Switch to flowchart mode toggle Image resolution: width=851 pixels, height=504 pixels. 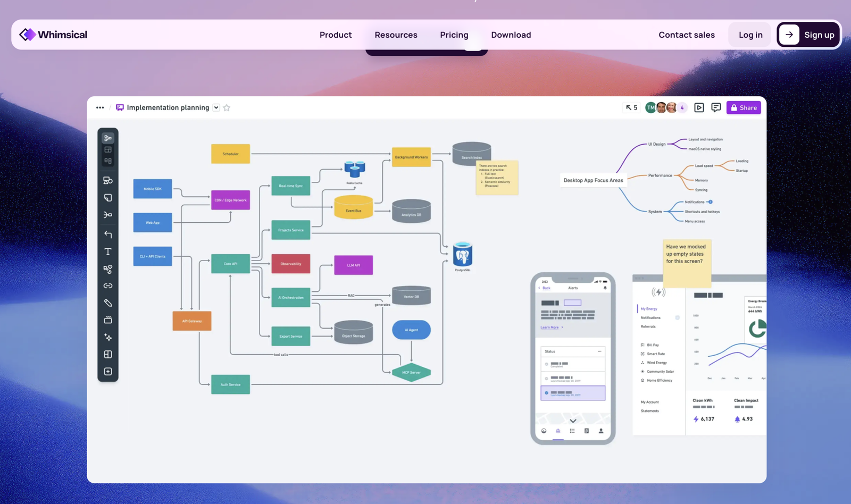108,138
